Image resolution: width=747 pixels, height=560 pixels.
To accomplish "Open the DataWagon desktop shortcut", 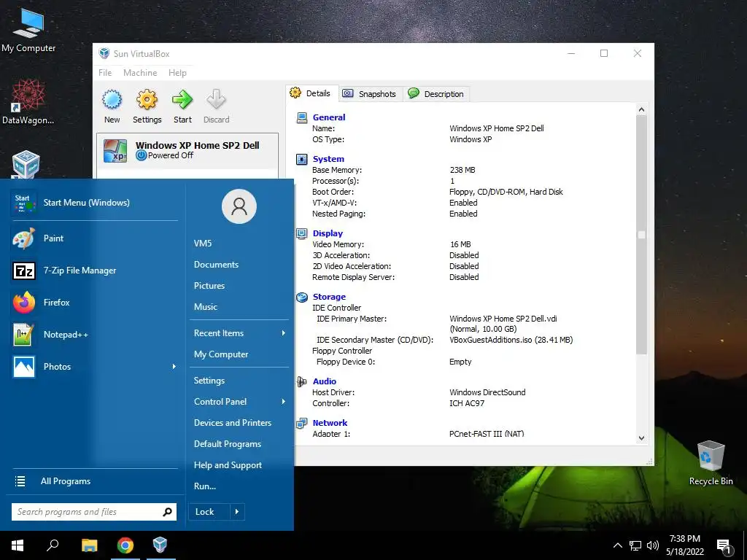I will coord(28,101).
